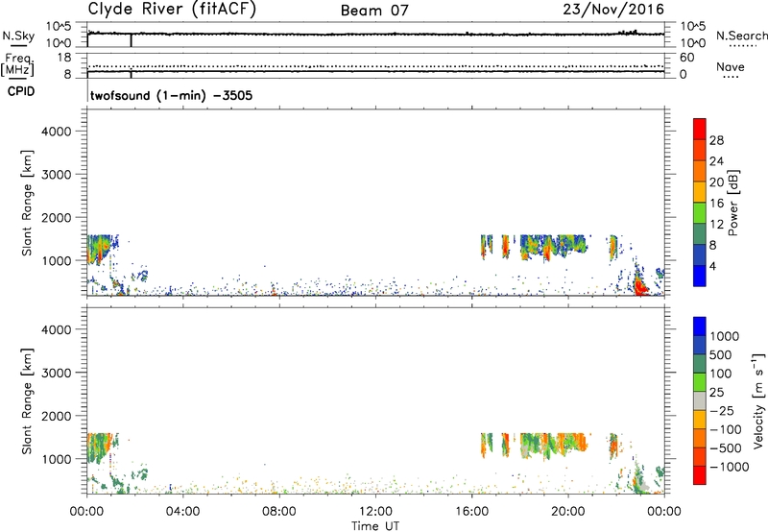Click the "500" value on Velocity colorbar
768x532 pixels.
(x=721, y=354)
